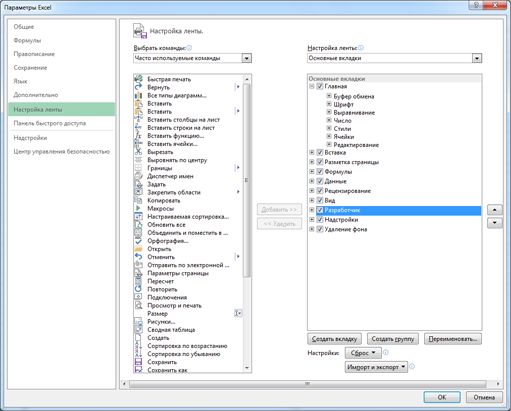Open the Настройка ленты dropdown list
Image resolution: width=511 pixels, height=411 pixels.
477,58
